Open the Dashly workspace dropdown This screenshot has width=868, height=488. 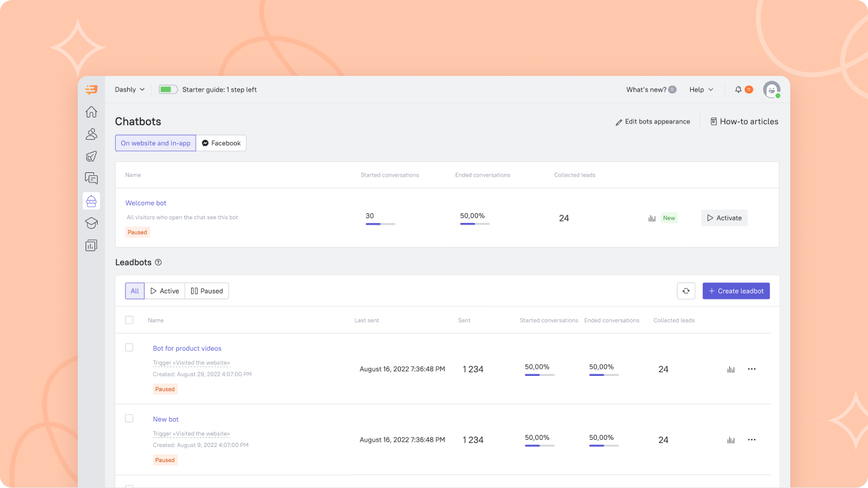(130, 89)
